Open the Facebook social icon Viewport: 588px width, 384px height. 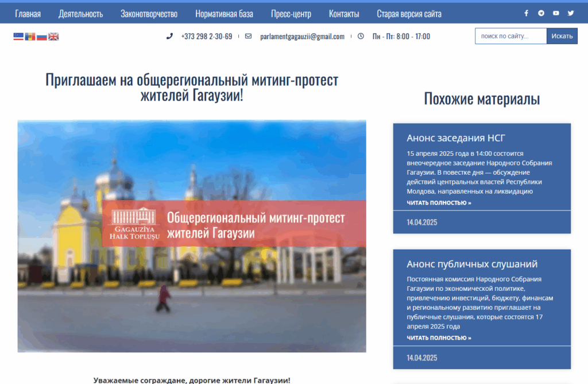(x=526, y=13)
